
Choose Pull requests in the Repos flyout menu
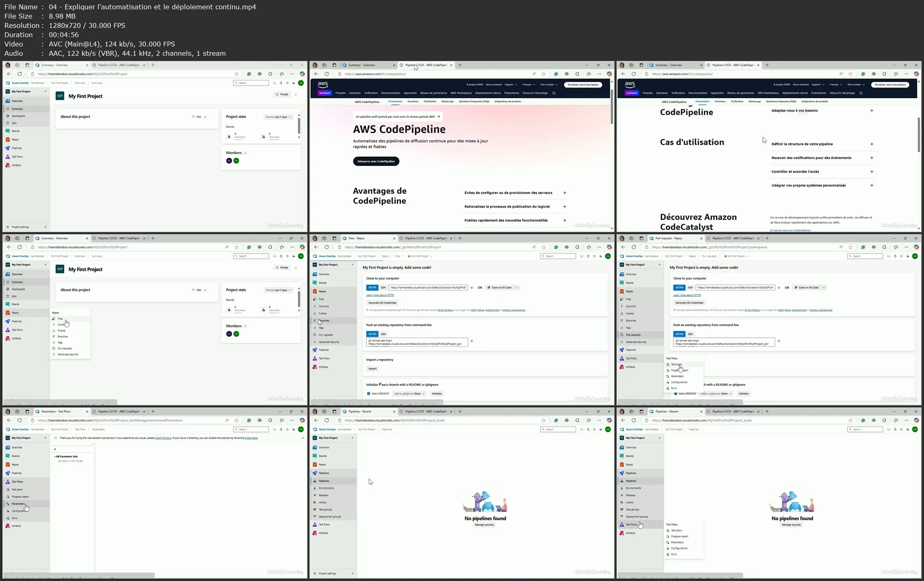click(70, 348)
